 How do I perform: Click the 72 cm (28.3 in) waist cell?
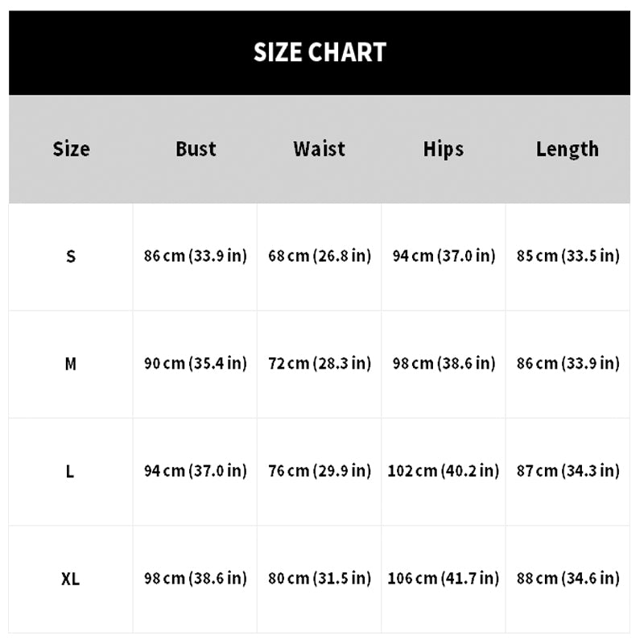coord(320,364)
